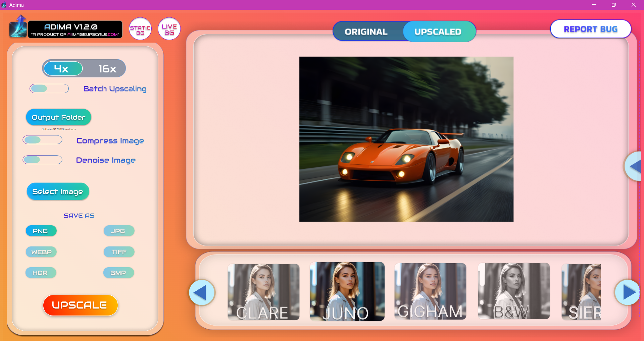Choose PNG as the save format
Screen dimensions: 644x341
coord(41,231)
